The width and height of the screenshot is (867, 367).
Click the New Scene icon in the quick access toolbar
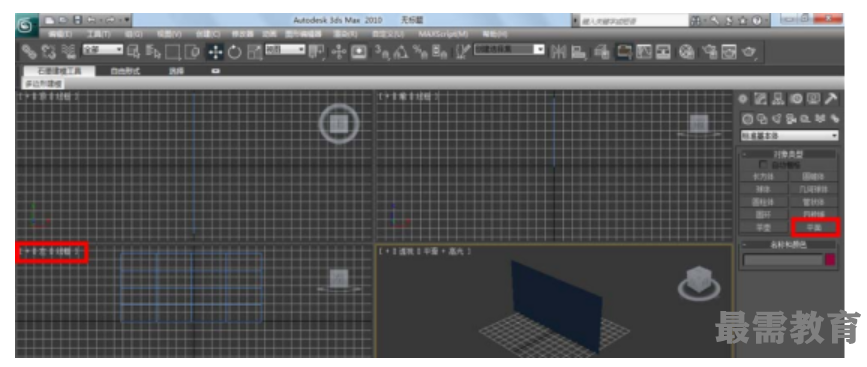(x=49, y=20)
